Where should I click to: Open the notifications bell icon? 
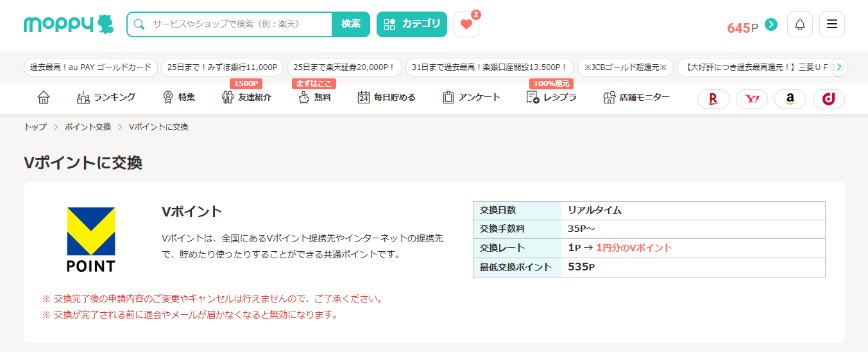tap(800, 24)
